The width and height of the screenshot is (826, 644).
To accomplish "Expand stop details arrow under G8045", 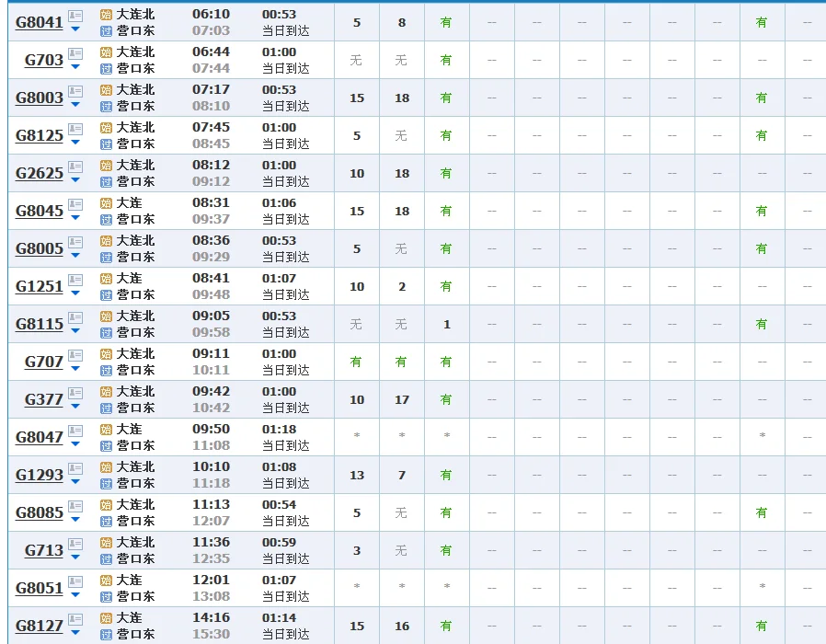I will coord(75,218).
